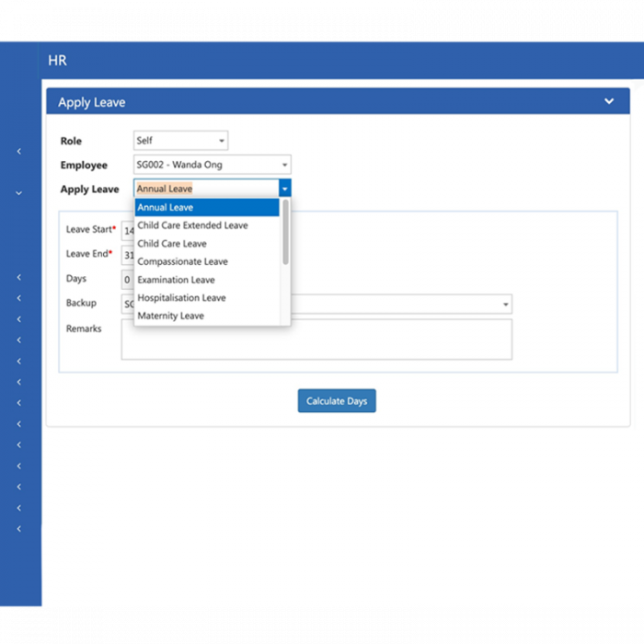
Task: Choose Child Care Leave option
Action: pos(207,244)
